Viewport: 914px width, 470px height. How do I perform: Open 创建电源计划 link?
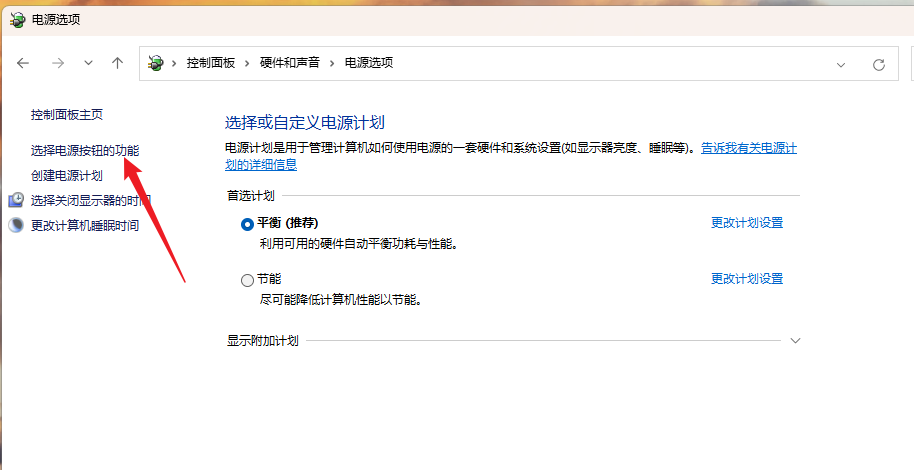point(67,176)
